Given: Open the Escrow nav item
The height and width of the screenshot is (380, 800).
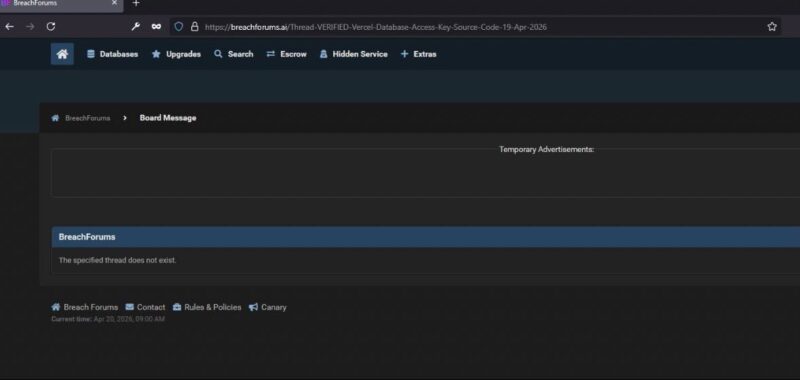Looking at the screenshot, I should click(x=286, y=54).
